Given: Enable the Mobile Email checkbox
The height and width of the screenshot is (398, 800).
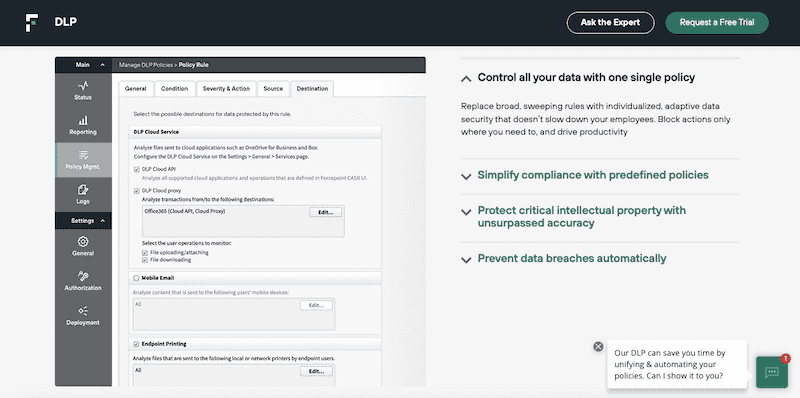Looking at the screenshot, I should [x=136, y=278].
